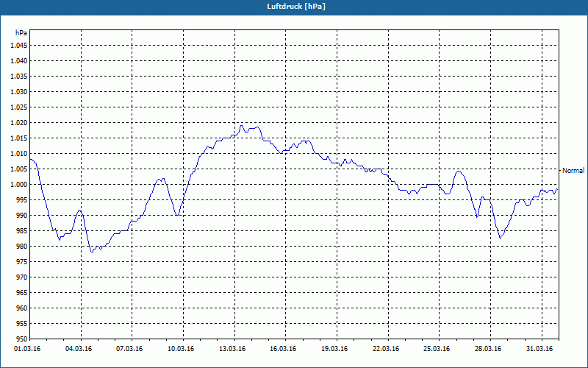
Task: Click the 'Normal' marker label
Action: click(573, 171)
